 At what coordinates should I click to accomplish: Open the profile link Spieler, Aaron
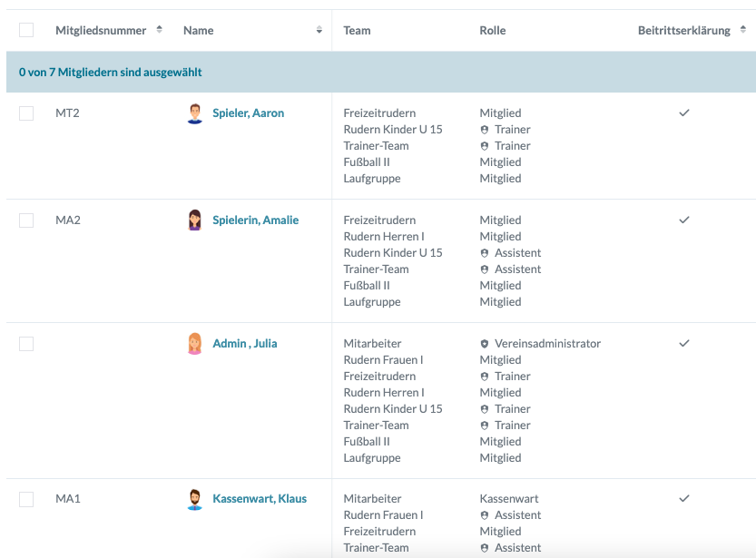[x=248, y=113]
